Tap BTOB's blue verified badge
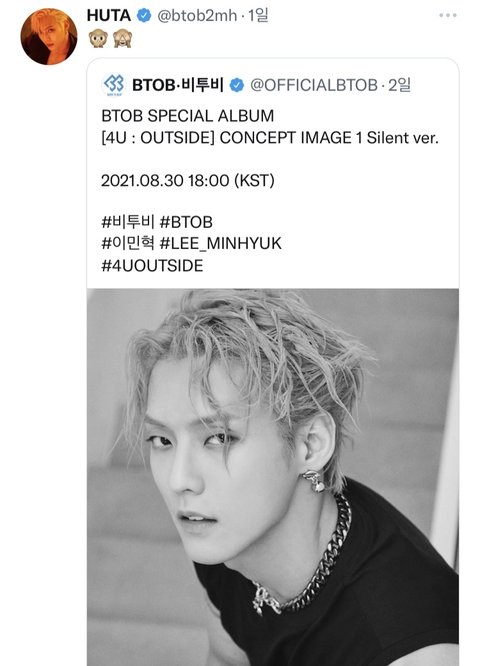Screen dimensions: 480x666 [x=237, y=85]
